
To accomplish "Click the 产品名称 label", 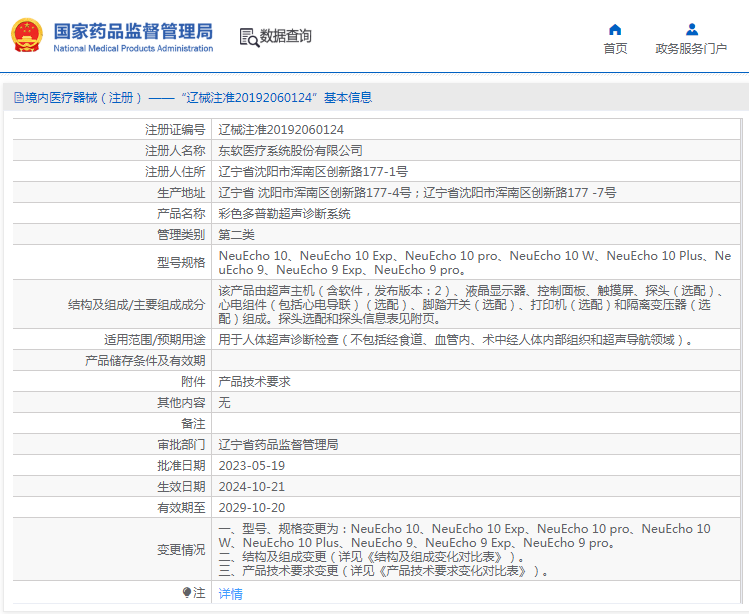I will (x=181, y=214).
